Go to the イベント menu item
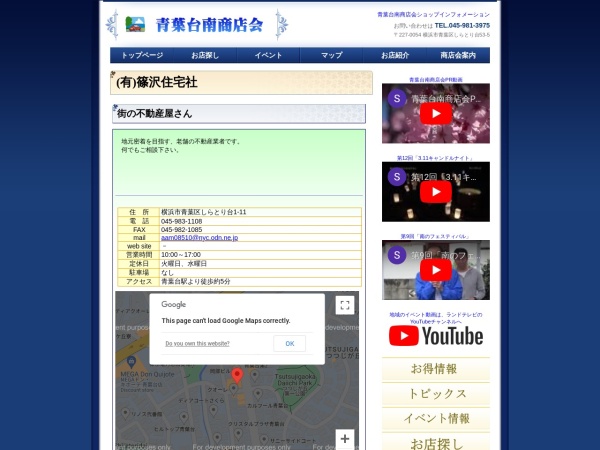The width and height of the screenshot is (600, 450). [x=268, y=55]
